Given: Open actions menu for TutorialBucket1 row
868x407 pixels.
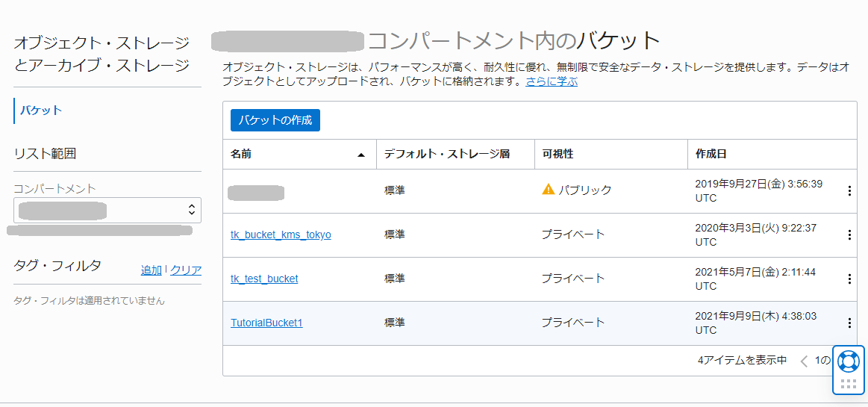Looking at the screenshot, I should pyautogui.click(x=849, y=323).
